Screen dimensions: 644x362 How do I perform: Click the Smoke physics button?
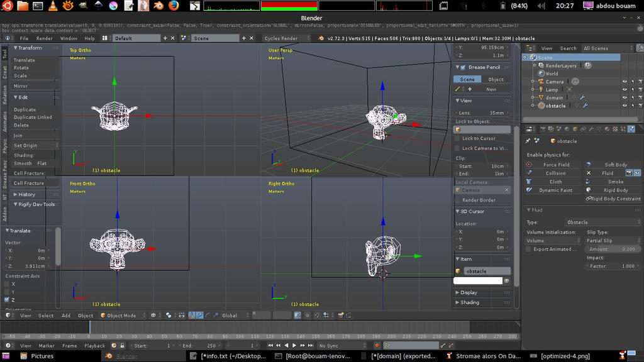pyautogui.click(x=613, y=182)
